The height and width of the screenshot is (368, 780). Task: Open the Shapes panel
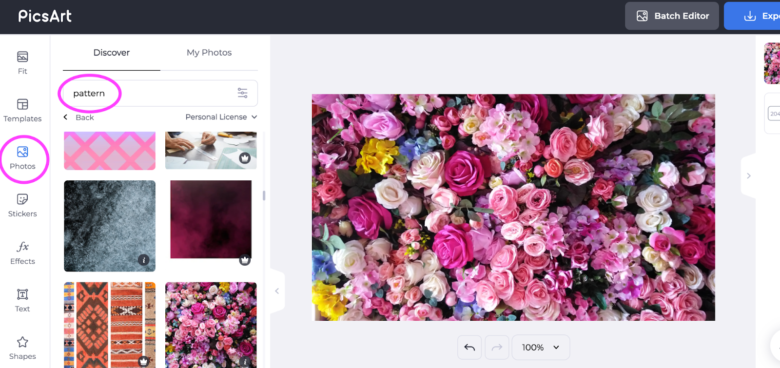tap(22, 348)
